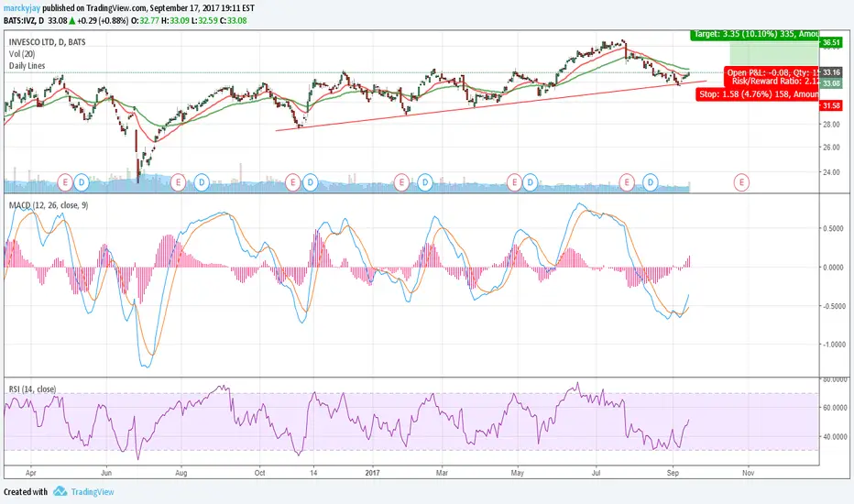Click the first dividend D marker between Apr and Jun
Viewport: 854px width, 504px height.
(82, 182)
